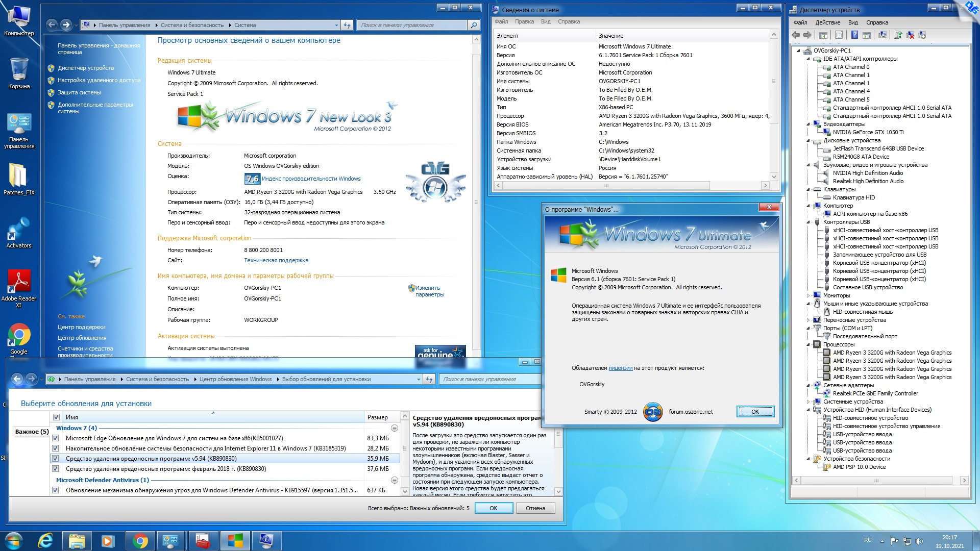The image size is (980, 551).
Task: Click Uninstall device icon in Device Manager
Action: click(910, 35)
